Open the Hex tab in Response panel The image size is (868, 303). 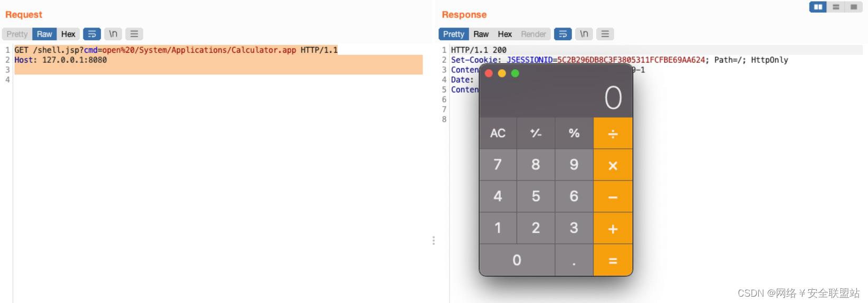pos(505,34)
